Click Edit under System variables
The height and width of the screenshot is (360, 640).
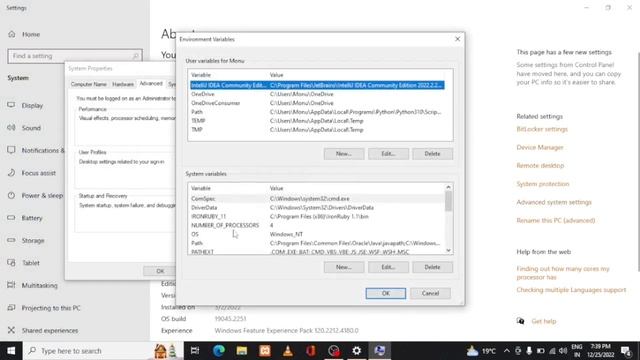388,267
